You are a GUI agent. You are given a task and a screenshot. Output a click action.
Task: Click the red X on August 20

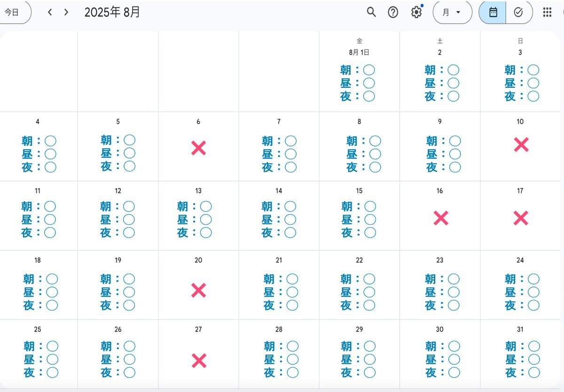click(x=198, y=291)
